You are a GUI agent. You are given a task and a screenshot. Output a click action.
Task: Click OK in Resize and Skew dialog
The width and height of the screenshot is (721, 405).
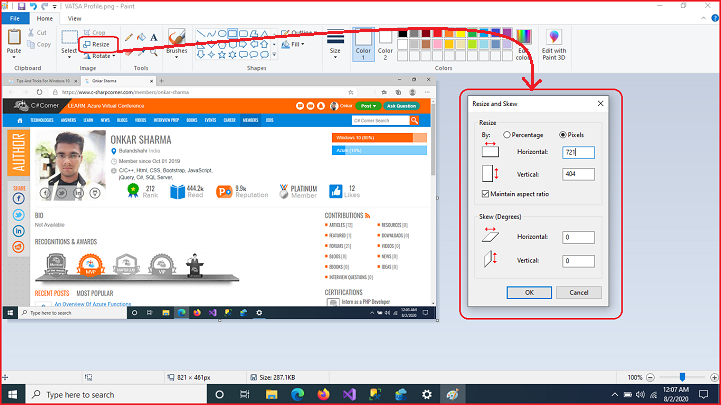pyautogui.click(x=529, y=292)
